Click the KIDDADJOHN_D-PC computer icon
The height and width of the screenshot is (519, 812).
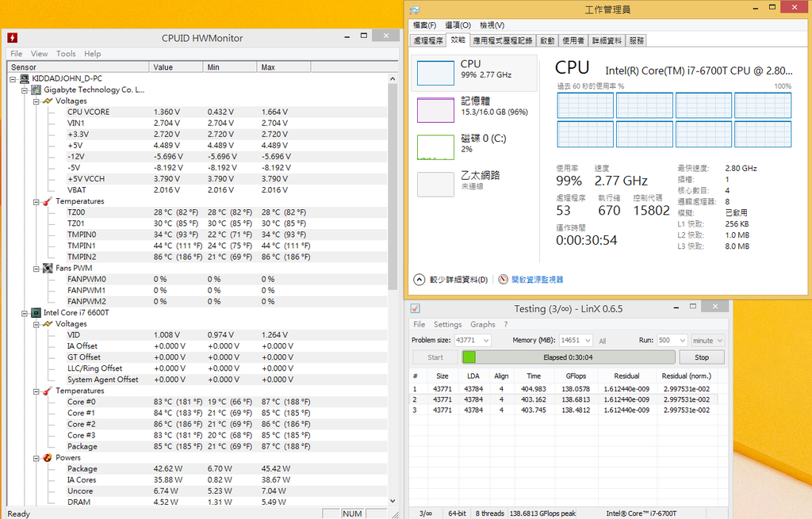click(x=24, y=78)
